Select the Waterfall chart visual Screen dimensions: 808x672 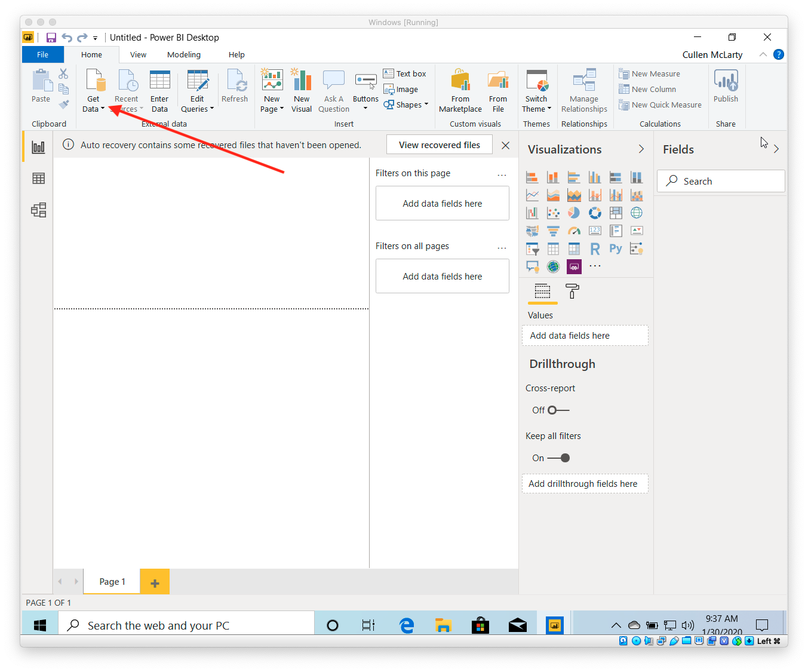click(532, 213)
